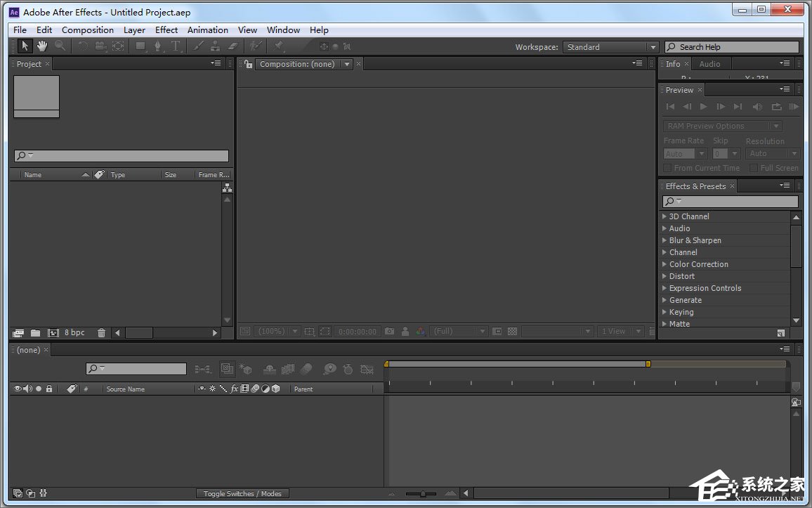Open the Composition (none) dropdown arrow

pos(347,64)
